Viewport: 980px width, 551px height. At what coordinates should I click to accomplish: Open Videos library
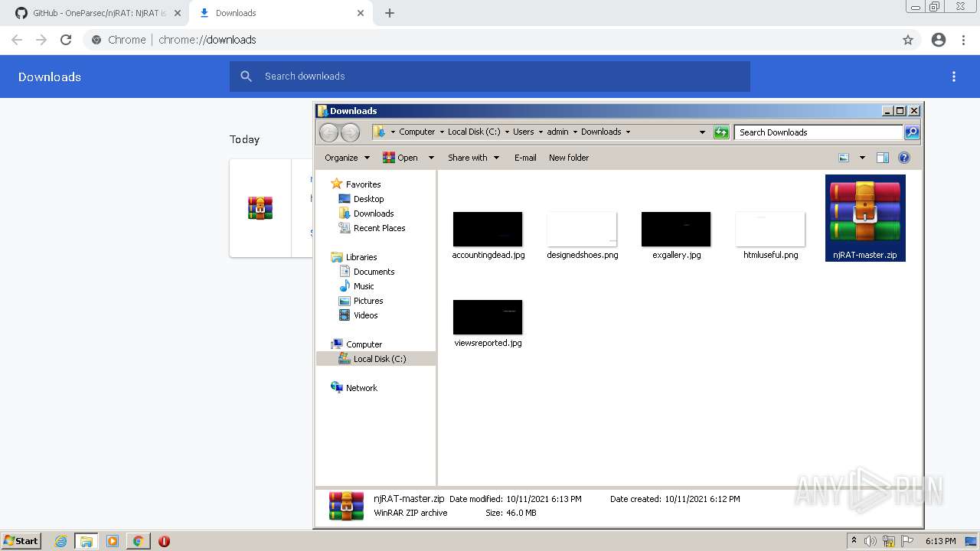[x=365, y=315]
